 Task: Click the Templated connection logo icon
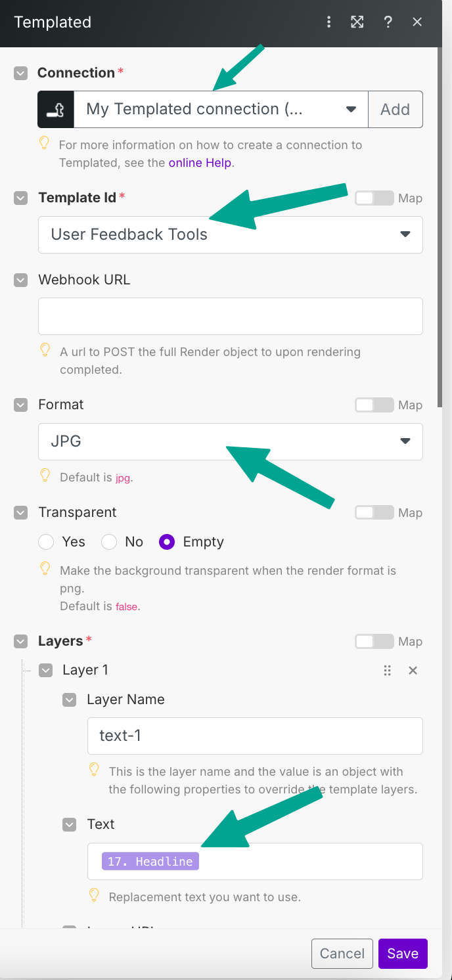(x=56, y=109)
